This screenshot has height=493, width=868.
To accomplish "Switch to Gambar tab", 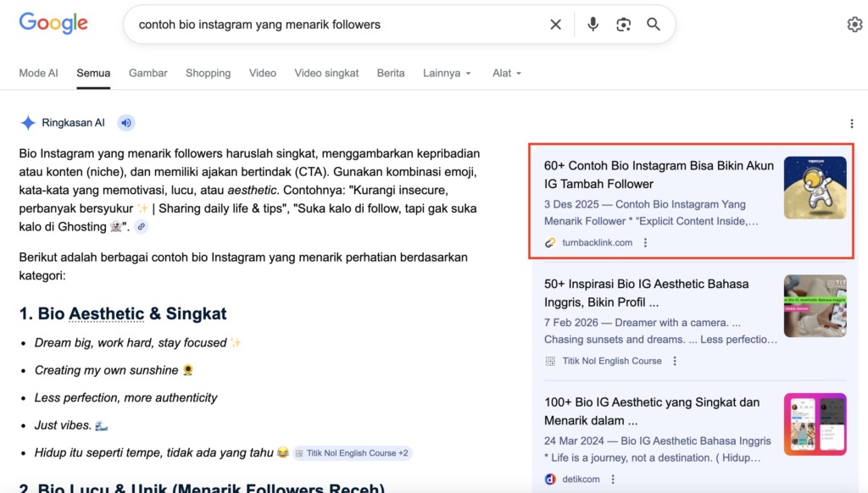I will 147,73.
